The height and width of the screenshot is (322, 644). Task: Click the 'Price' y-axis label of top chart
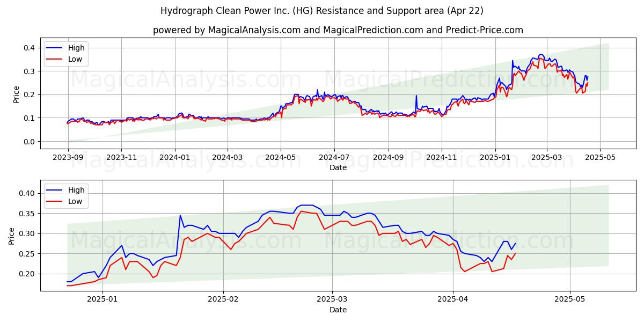[16, 94]
